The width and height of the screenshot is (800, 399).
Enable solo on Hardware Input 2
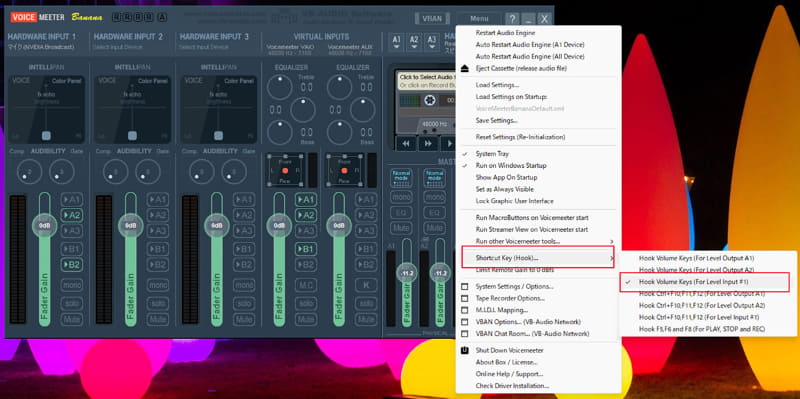point(158,303)
